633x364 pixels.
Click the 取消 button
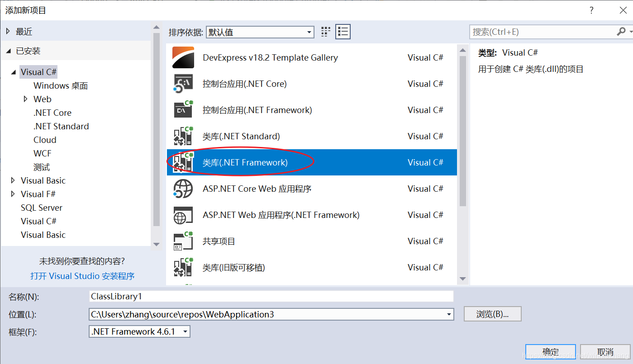605,352
